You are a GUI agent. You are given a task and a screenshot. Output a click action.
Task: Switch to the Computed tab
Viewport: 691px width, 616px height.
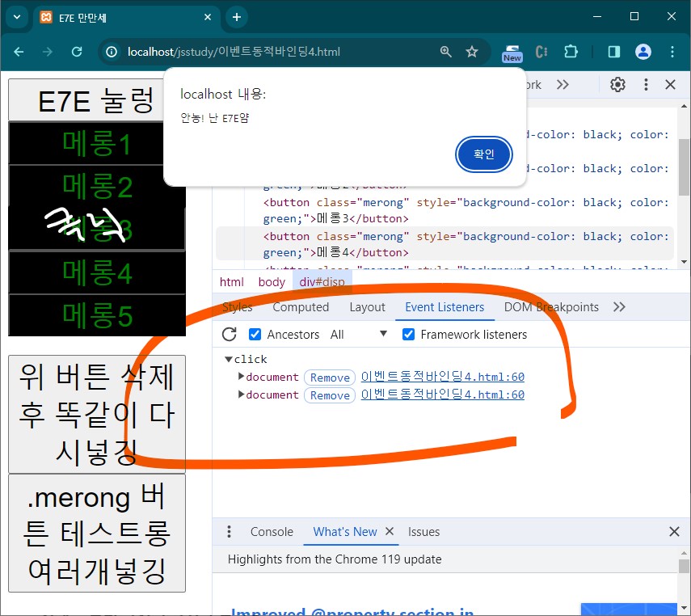tap(301, 307)
